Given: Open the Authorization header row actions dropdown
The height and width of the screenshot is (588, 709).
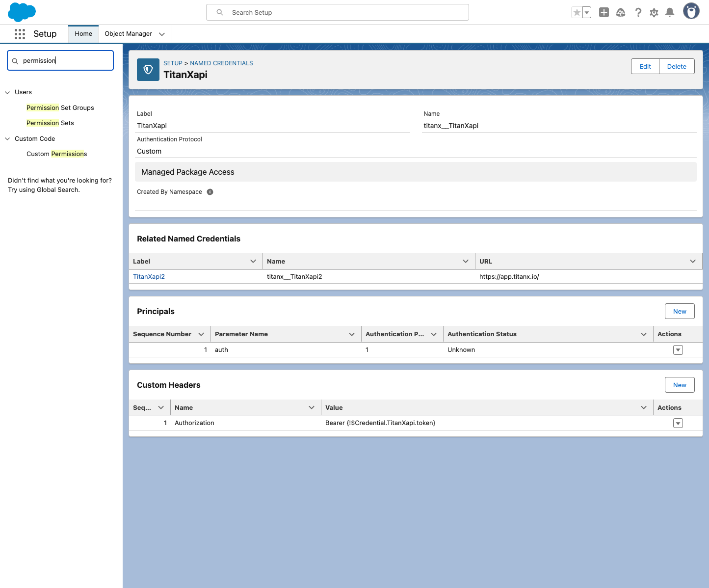Looking at the screenshot, I should (x=678, y=423).
